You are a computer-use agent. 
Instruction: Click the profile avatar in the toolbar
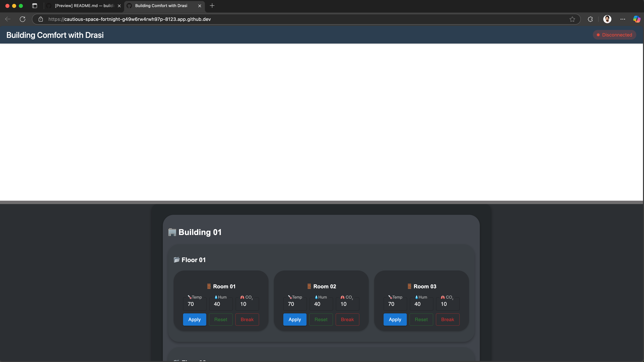607,19
